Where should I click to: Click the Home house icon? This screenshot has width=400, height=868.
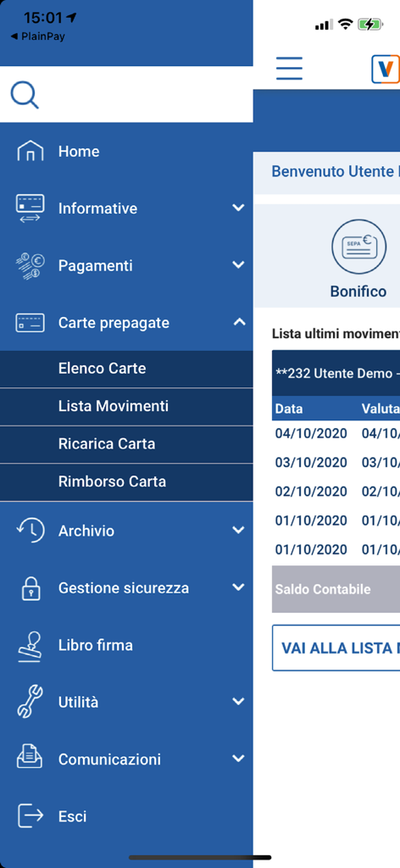click(30, 151)
